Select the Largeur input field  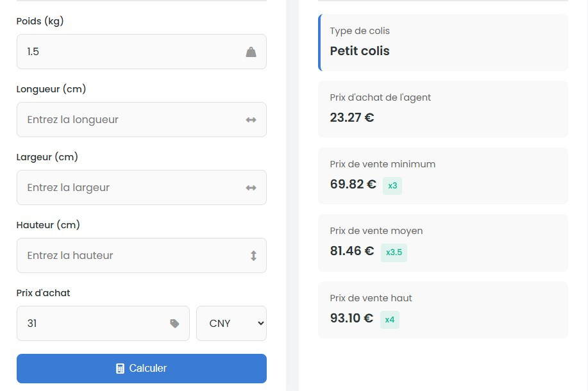(128, 188)
